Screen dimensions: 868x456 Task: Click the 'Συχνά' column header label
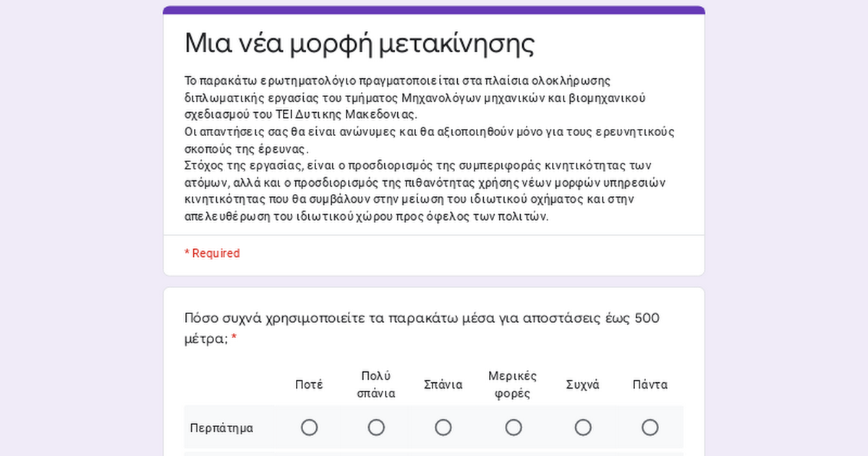(583, 384)
